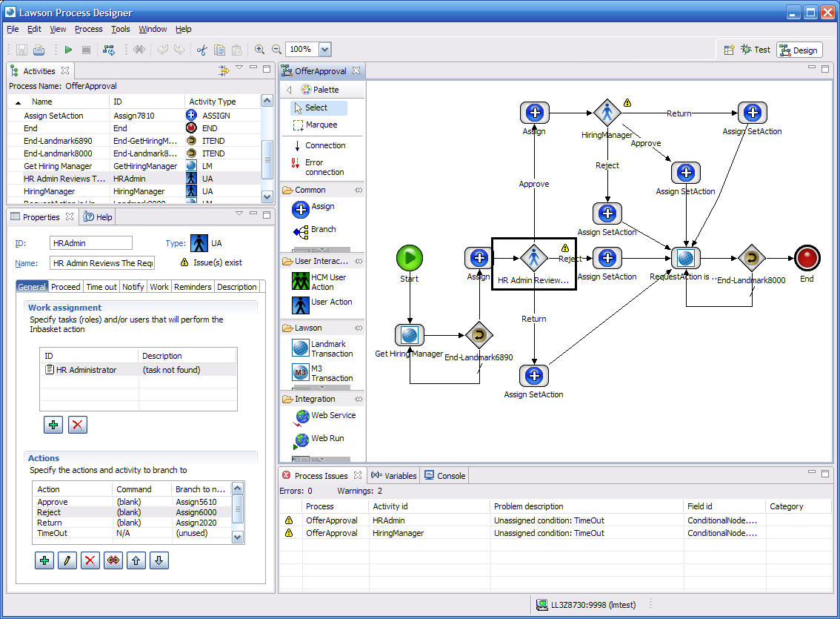Viewport: 840px width, 619px height.
Task: Click the Stop toolbar icon
Action: click(86, 50)
